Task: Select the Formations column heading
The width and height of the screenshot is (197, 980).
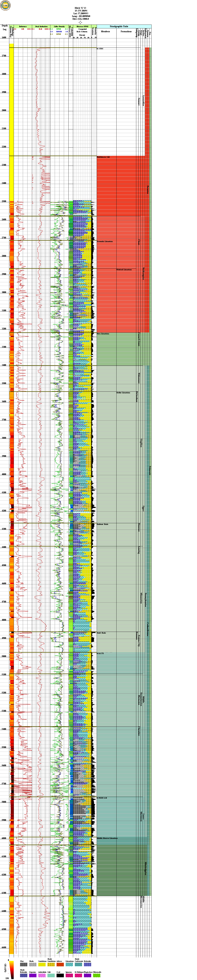Action: click(x=126, y=32)
